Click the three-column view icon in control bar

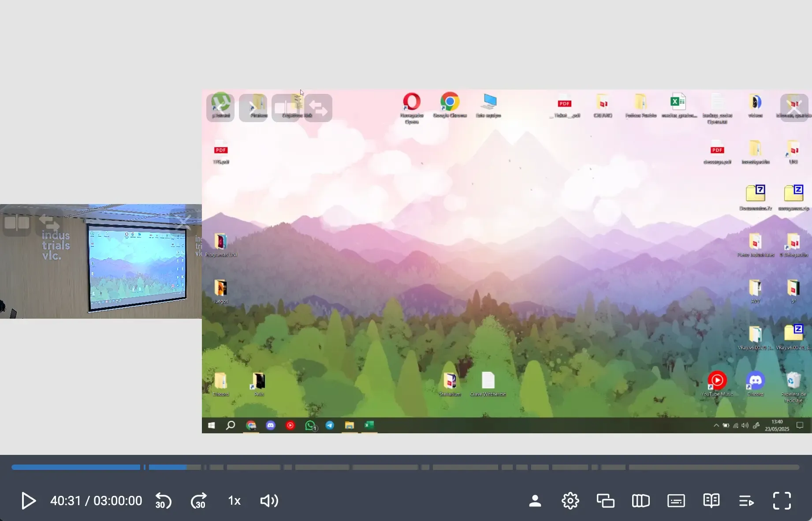point(641,501)
